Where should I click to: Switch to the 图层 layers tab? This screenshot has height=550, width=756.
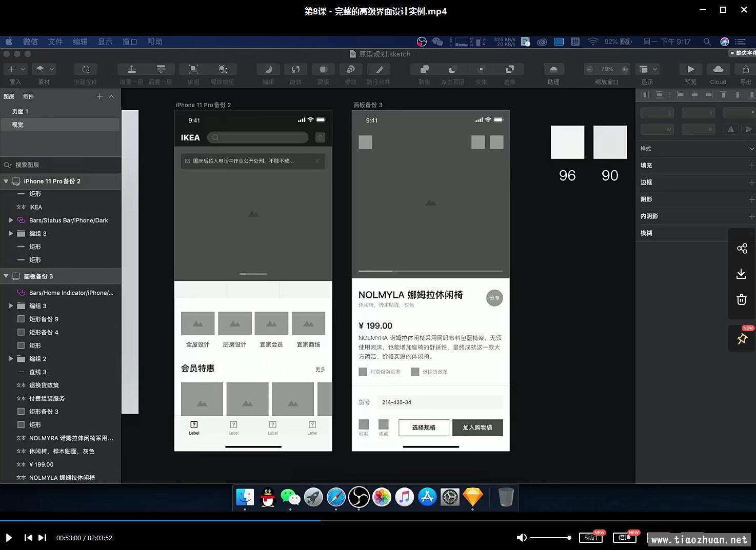point(9,96)
